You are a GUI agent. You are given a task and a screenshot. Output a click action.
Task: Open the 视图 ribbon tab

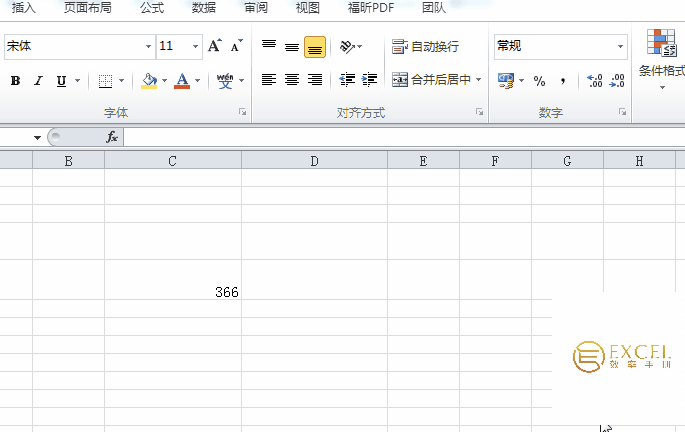pos(308,8)
